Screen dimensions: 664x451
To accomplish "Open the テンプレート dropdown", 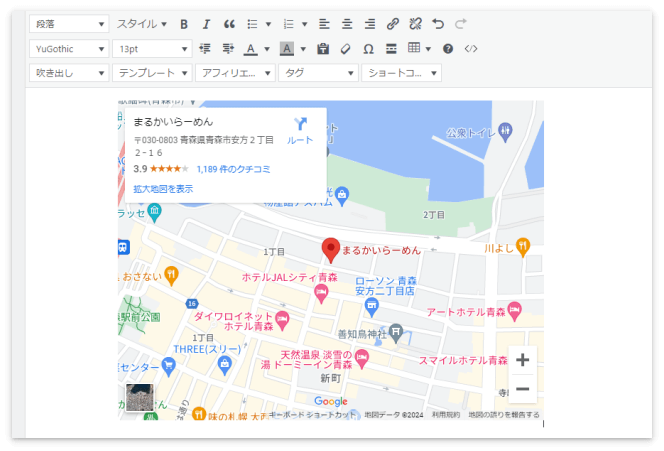I will [152, 73].
